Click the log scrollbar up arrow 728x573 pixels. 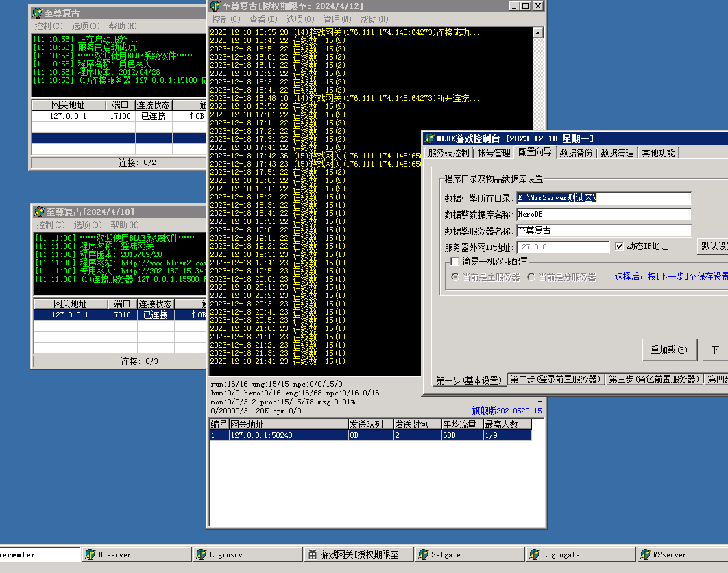point(537,32)
